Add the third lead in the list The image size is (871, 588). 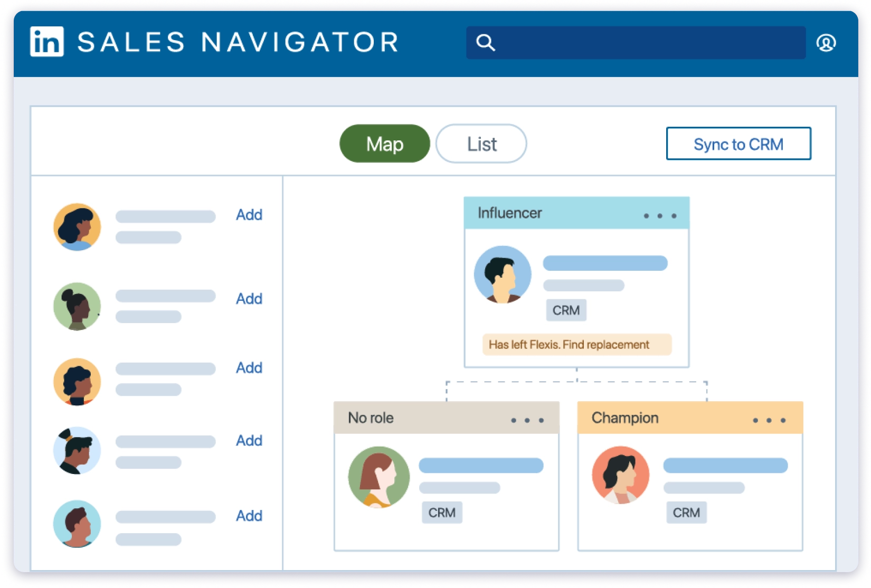click(x=249, y=368)
